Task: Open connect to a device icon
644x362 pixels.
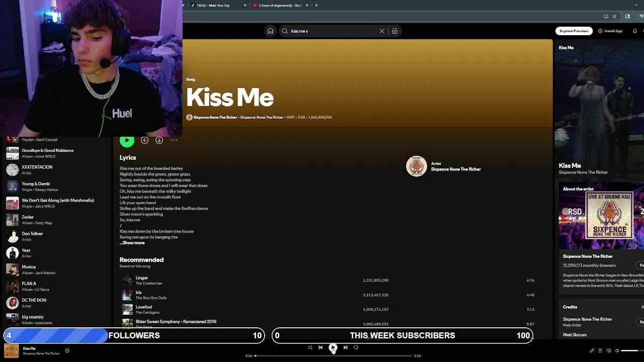Action: (x=609, y=350)
